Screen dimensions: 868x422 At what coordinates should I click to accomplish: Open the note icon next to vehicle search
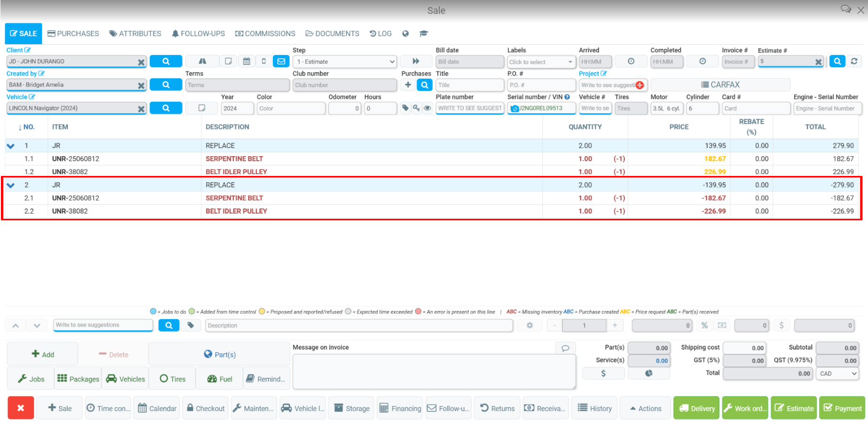pos(202,108)
